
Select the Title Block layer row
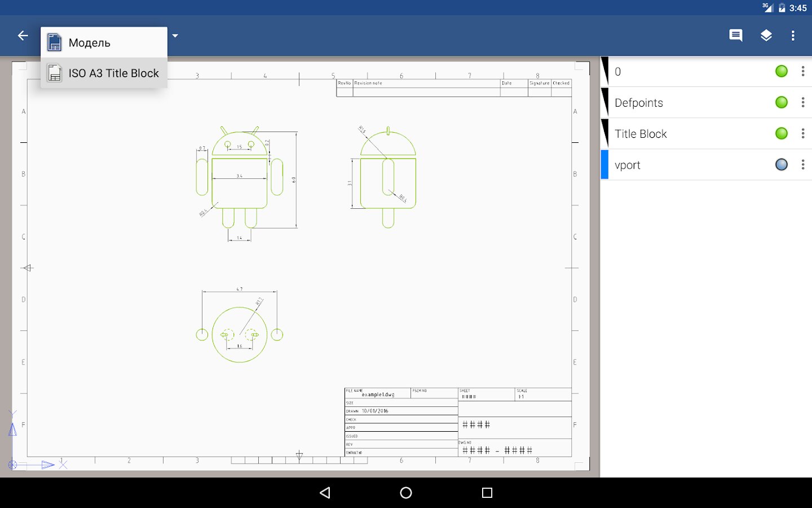pyautogui.click(x=706, y=133)
